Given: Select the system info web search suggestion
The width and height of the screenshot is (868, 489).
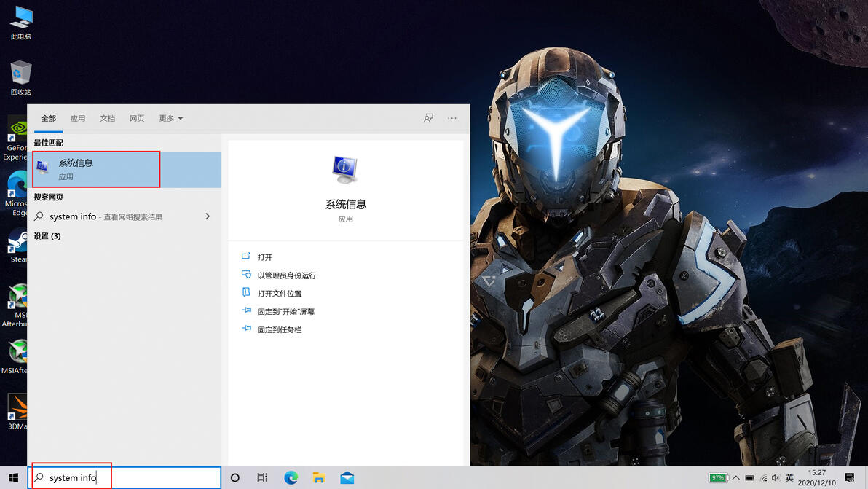Looking at the screenshot, I should pyautogui.click(x=126, y=216).
